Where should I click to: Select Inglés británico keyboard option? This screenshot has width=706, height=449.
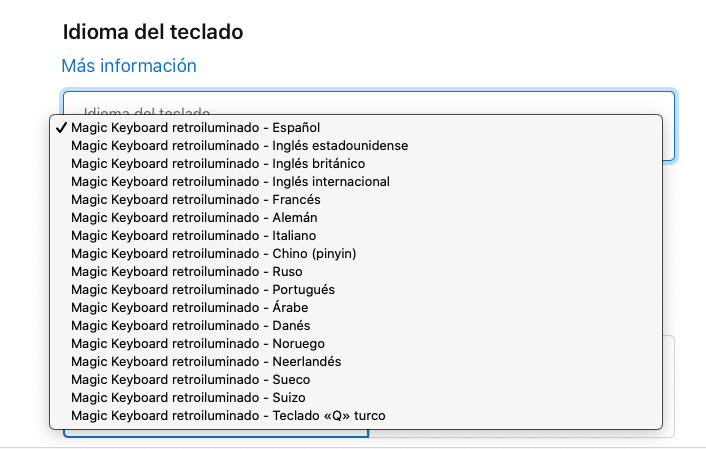click(x=218, y=163)
